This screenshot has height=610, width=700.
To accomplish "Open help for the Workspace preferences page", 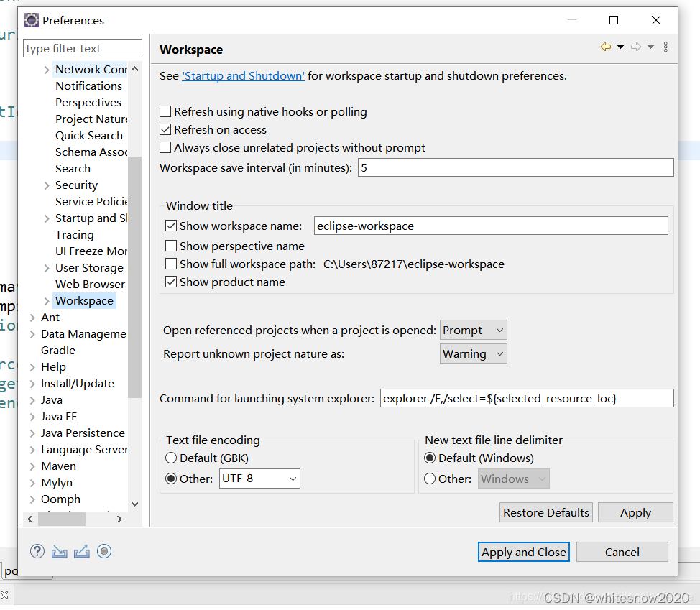I will 37,551.
